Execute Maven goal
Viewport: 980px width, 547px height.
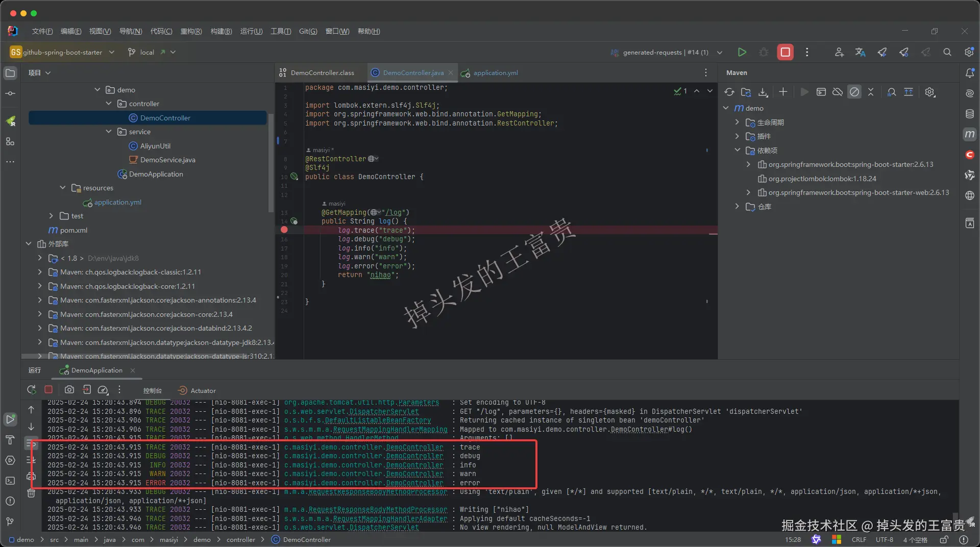coord(821,92)
